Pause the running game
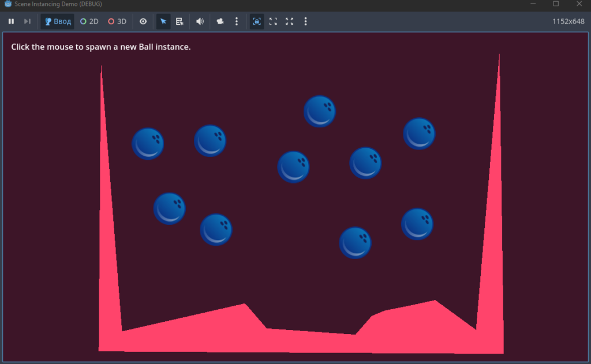This screenshot has height=364, width=591. click(x=12, y=21)
